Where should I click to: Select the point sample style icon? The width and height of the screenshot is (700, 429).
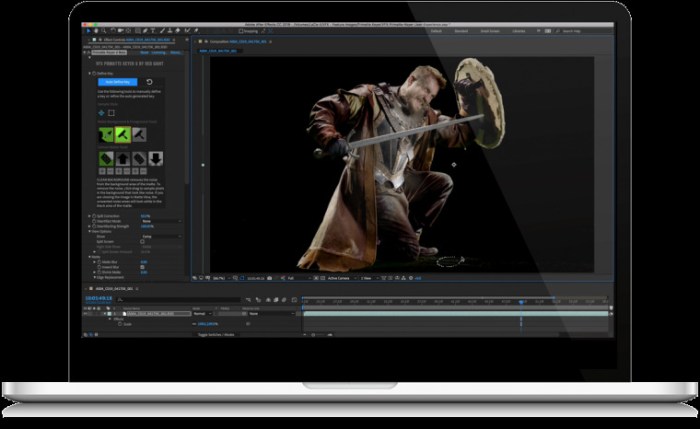pyautogui.click(x=101, y=113)
